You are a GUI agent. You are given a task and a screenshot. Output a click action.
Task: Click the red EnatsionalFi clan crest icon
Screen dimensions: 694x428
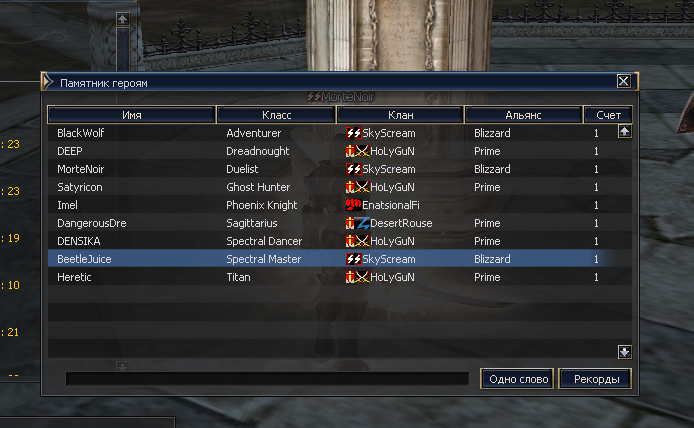pyautogui.click(x=354, y=205)
